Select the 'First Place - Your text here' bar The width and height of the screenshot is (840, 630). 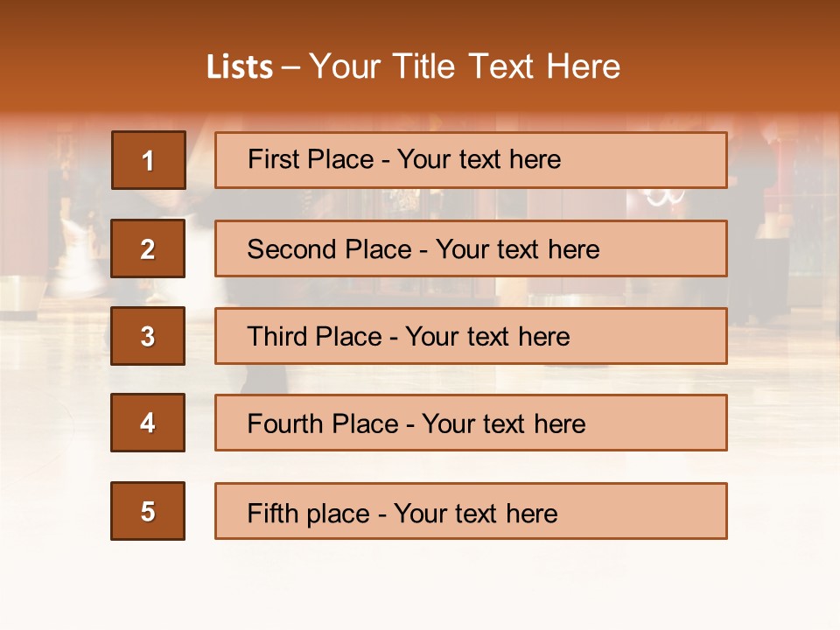pos(471,160)
